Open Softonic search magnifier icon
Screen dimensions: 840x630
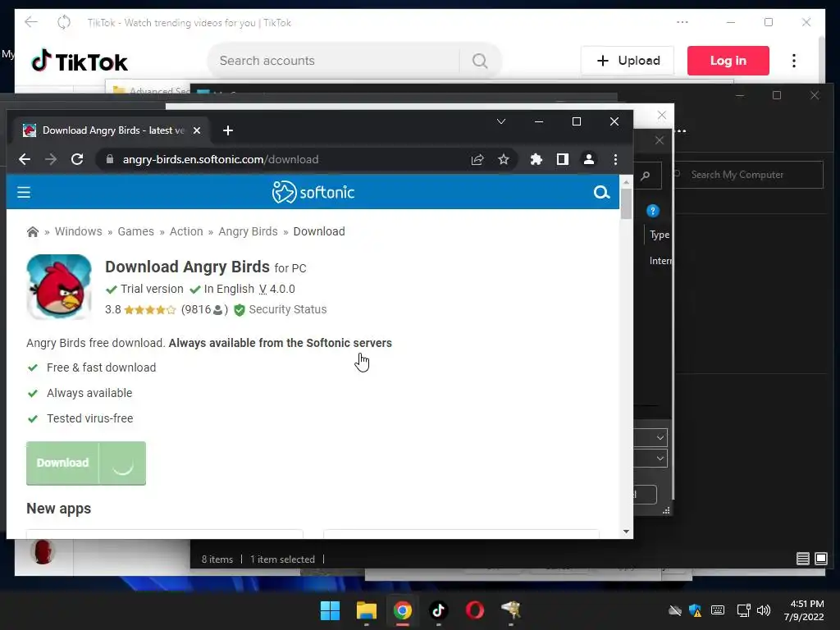coord(601,192)
